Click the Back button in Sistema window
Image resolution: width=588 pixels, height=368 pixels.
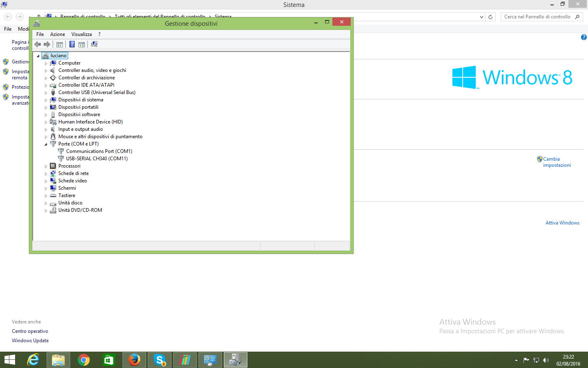tap(8, 17)
